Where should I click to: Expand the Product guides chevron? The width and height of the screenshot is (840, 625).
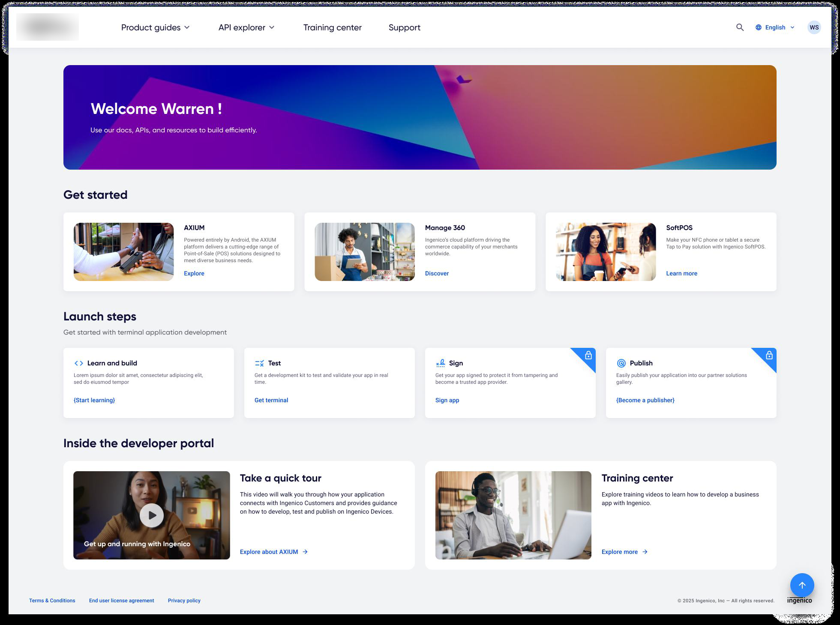pyautogui.click(x=187, y=27)
